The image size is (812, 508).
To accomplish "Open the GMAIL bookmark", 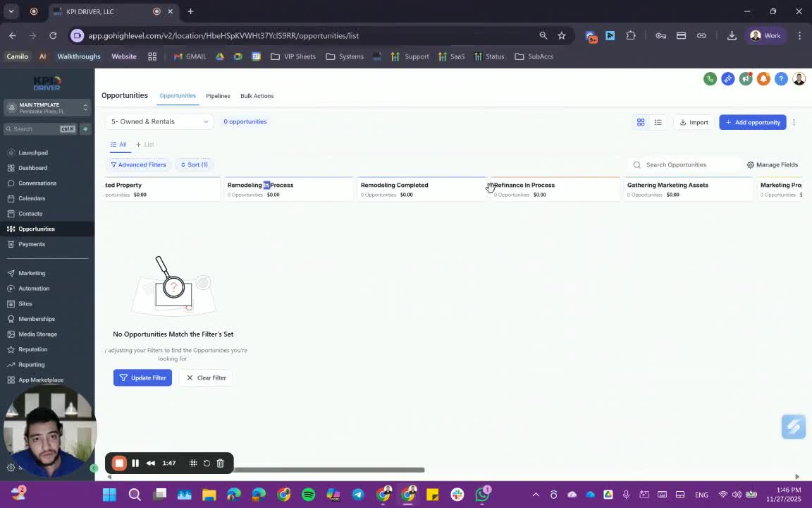I will (190, 56).
